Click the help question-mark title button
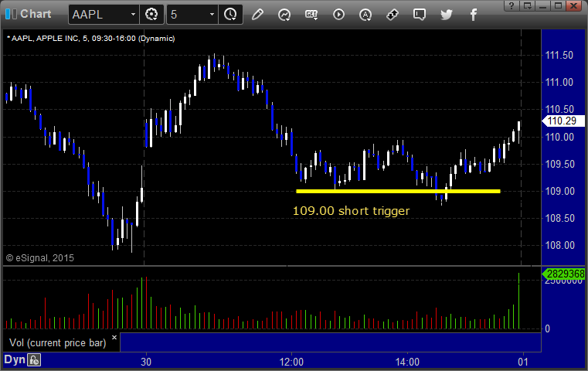 click(x=512, y=5)
